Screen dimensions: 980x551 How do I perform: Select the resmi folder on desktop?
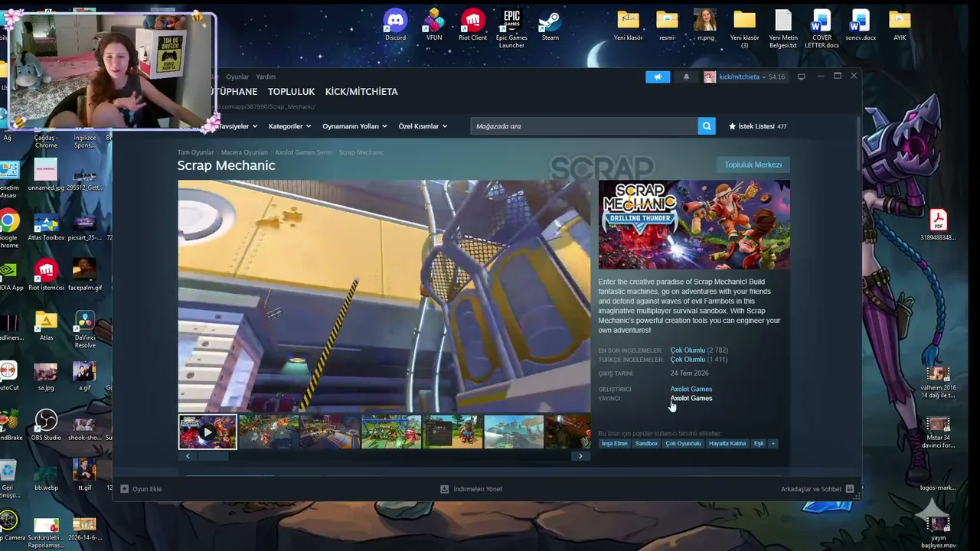point(667,24)
